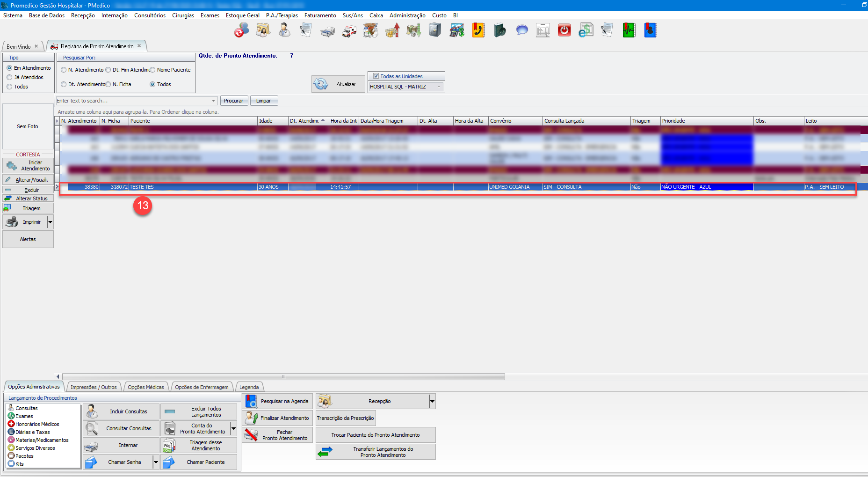Click the search text input field
Screen dimensions: 868x477
tap(133, 101)
